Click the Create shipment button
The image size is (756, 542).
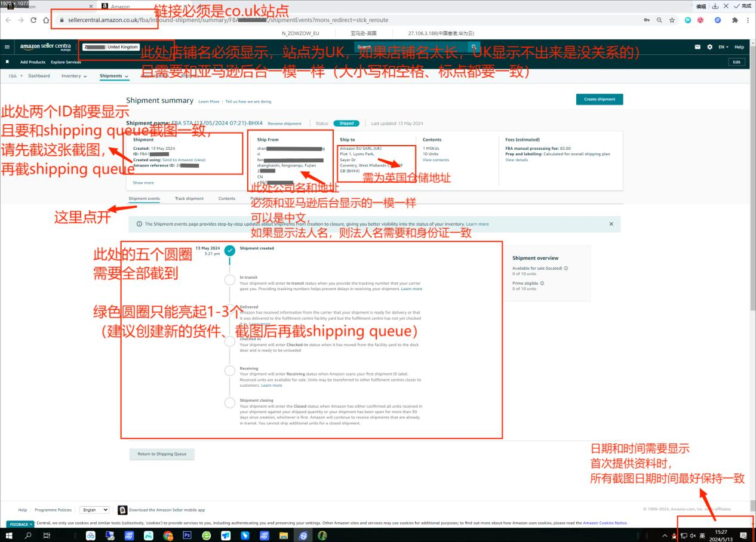pyautogui.click(x=600, y=99)
